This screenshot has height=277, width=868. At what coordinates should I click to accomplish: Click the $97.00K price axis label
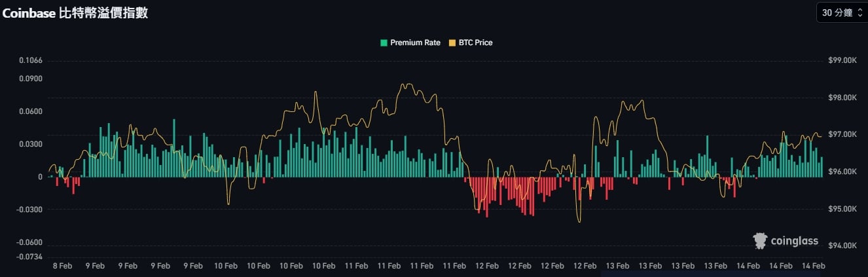pos(842,134)
